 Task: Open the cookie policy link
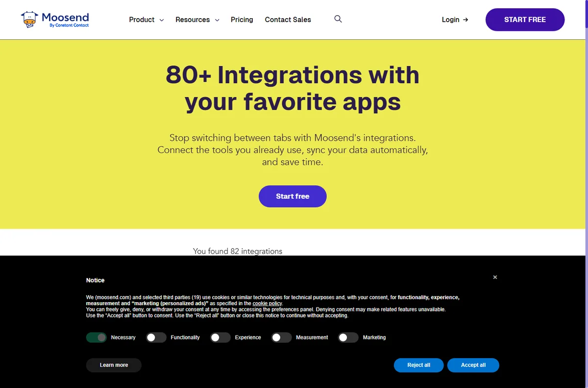267,304
